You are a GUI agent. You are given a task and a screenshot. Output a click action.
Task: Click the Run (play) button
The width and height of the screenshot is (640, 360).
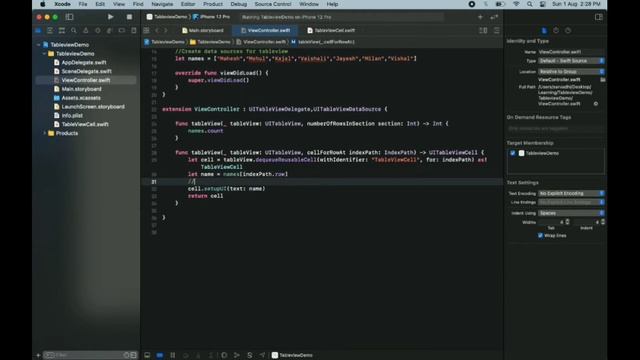pos(110,17)
